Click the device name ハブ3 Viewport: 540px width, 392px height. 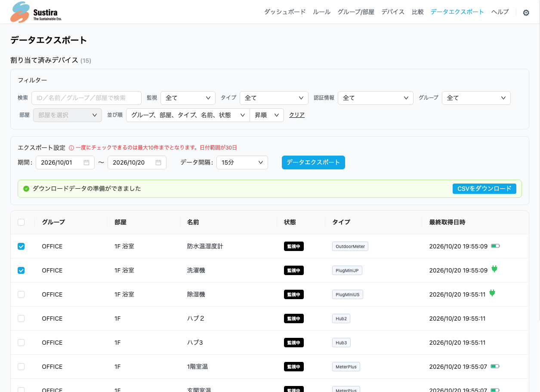pos(195,343)
